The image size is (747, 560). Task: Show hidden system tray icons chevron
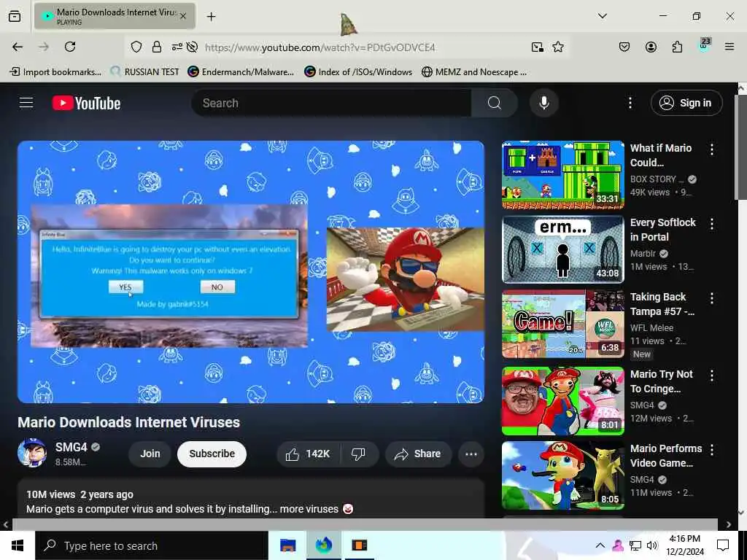coord(600,545)
